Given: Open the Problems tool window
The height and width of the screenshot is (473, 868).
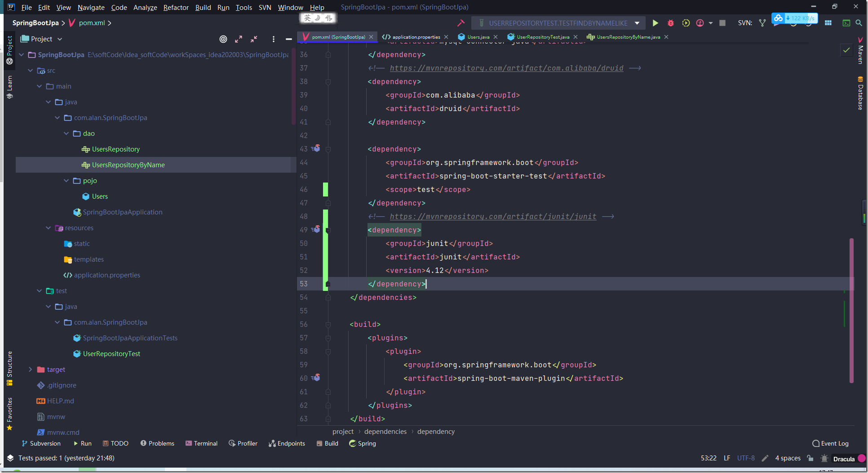Looking at the screenshot, I should [157, 443].
